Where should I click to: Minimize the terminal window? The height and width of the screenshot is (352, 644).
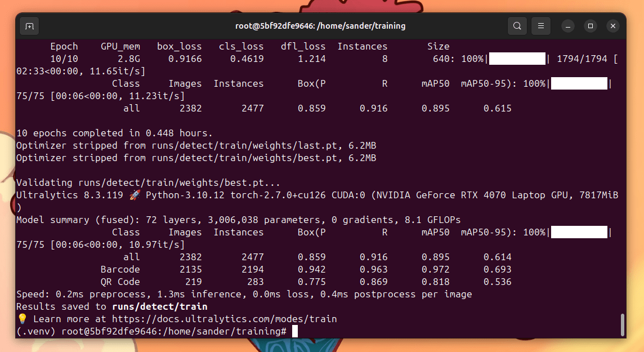point(568,26)
